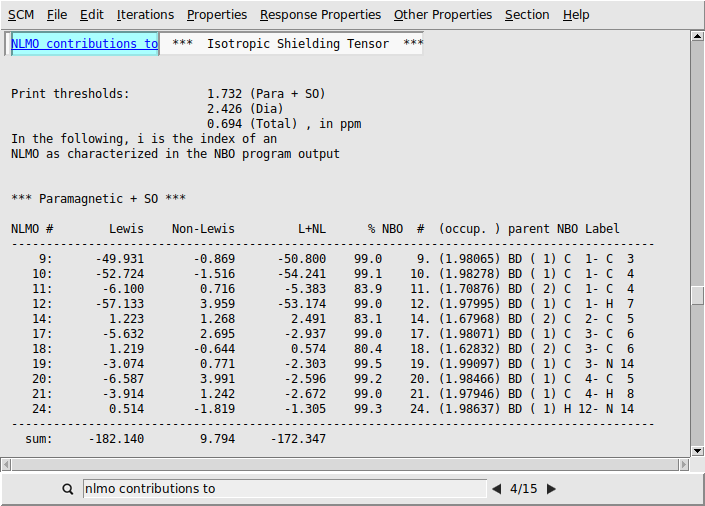Expand the Properties menu
The height and width of the screenshot is (506, 705).
point(217,15)
